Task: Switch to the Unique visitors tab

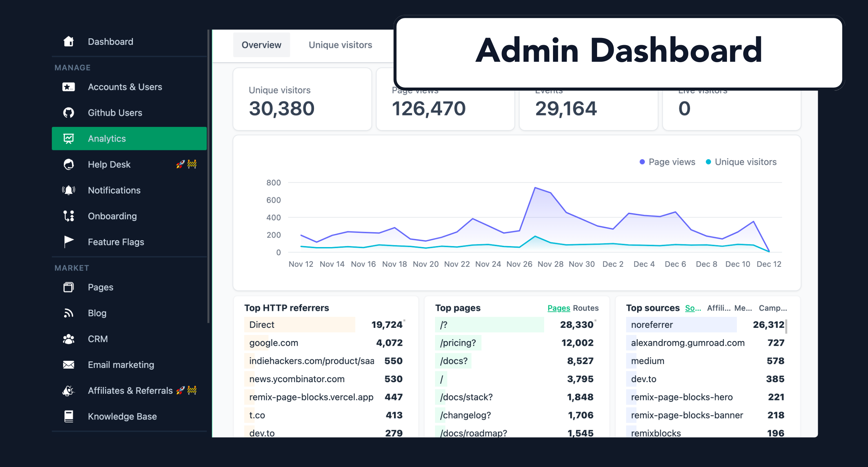Action: point(340,45)
